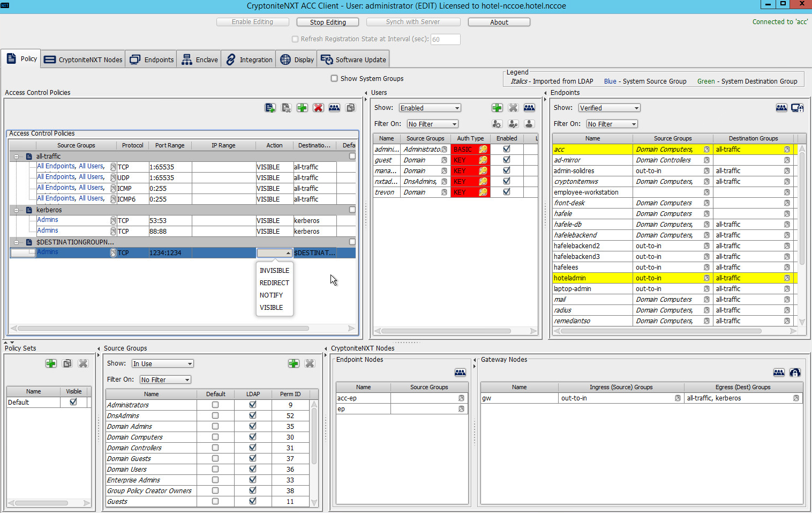This screenshot has height=513, width=812.
Task: Click the single user silhouette icon
Action: pos(529,124)
